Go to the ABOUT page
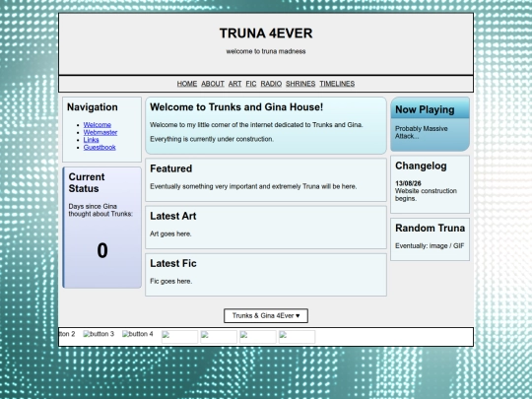 coord(213,84)
